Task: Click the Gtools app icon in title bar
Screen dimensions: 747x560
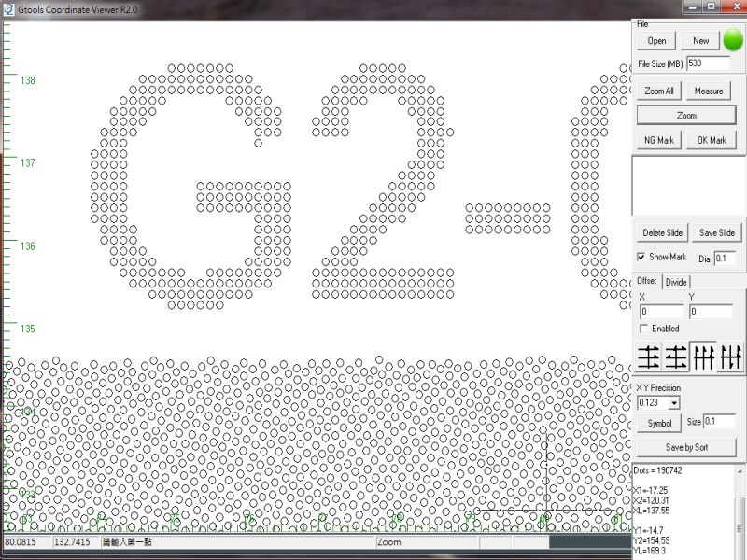Action: tap(8, 9)
